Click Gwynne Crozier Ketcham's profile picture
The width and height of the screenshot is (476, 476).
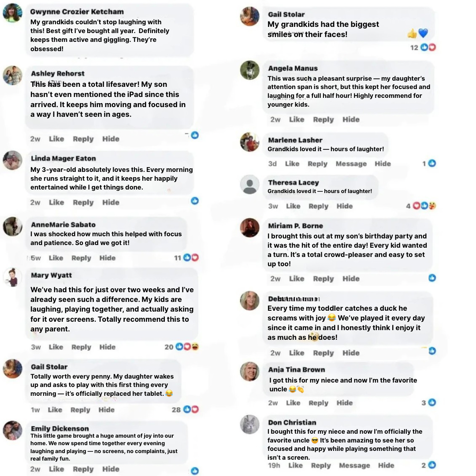click(x=12, y=13)
